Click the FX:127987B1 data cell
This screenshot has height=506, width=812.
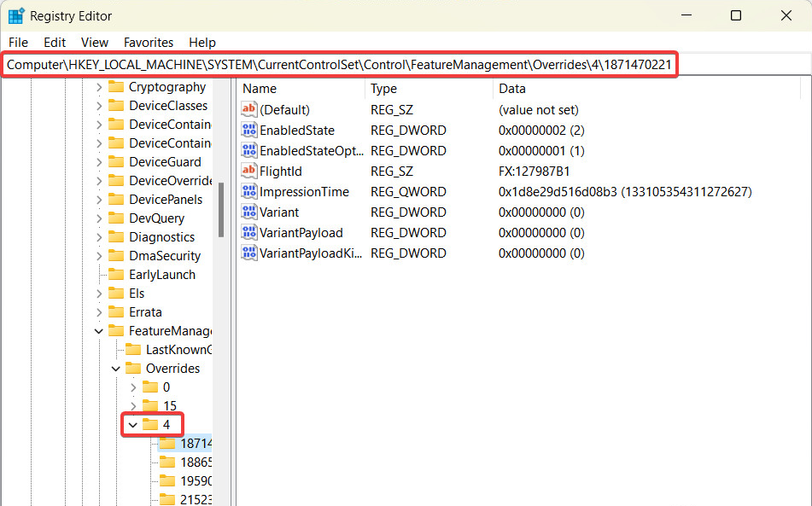(x=534, y=172)
